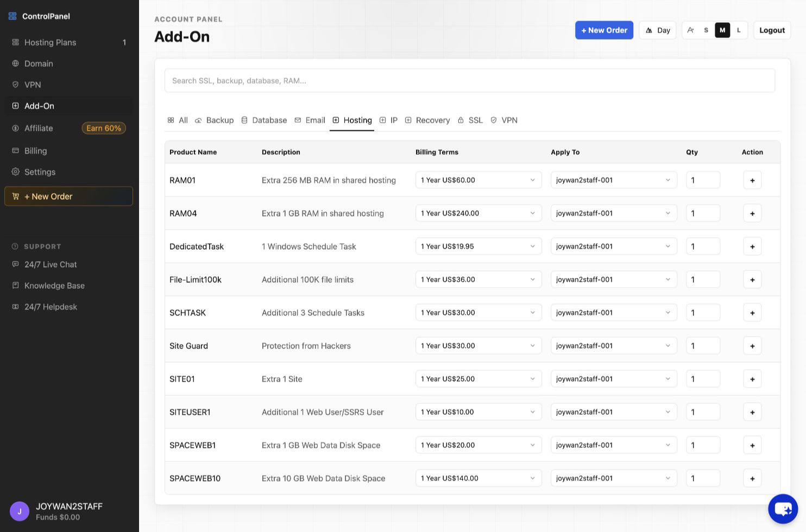This screenshot has width=806, height=532.
Task: Open Apply To dropdown for SCHTASK
Action: tap(614, 313)
